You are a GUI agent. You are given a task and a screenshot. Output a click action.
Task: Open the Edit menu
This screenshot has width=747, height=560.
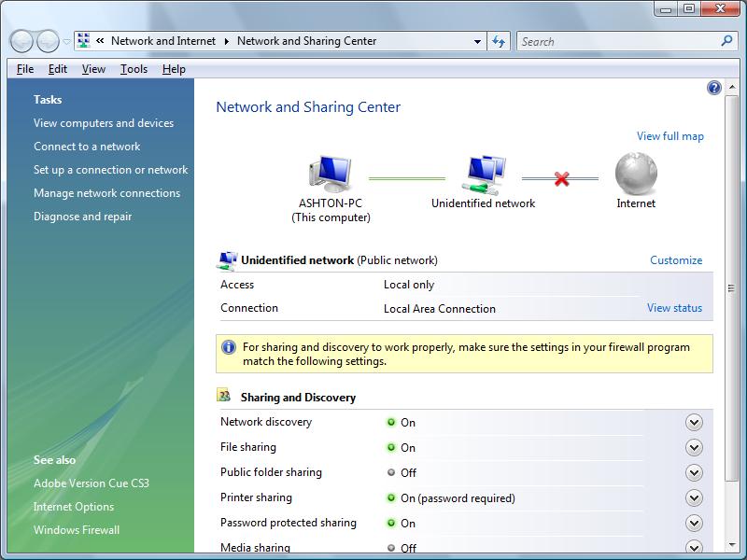pyautogui.click(x=58, y=69)
